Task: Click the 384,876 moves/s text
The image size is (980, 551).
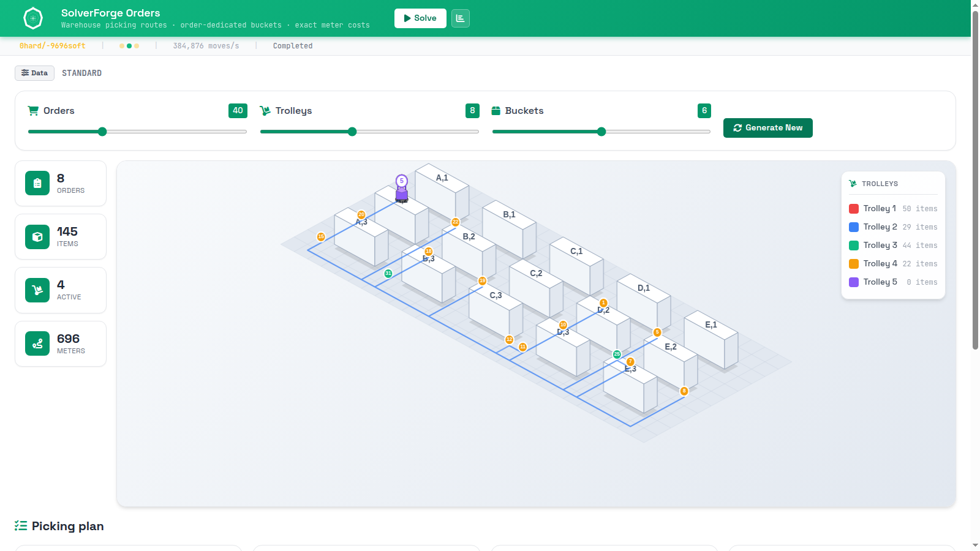Action: (206, 46)
